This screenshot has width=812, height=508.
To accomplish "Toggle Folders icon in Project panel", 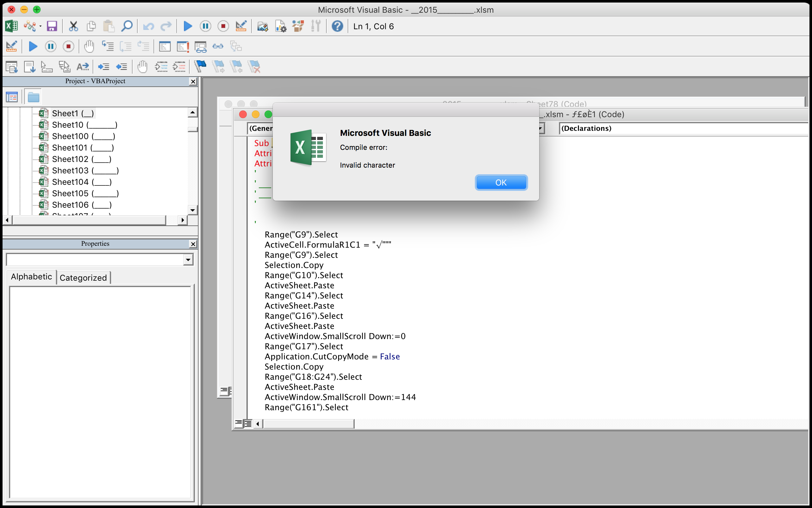I will 33,97.
